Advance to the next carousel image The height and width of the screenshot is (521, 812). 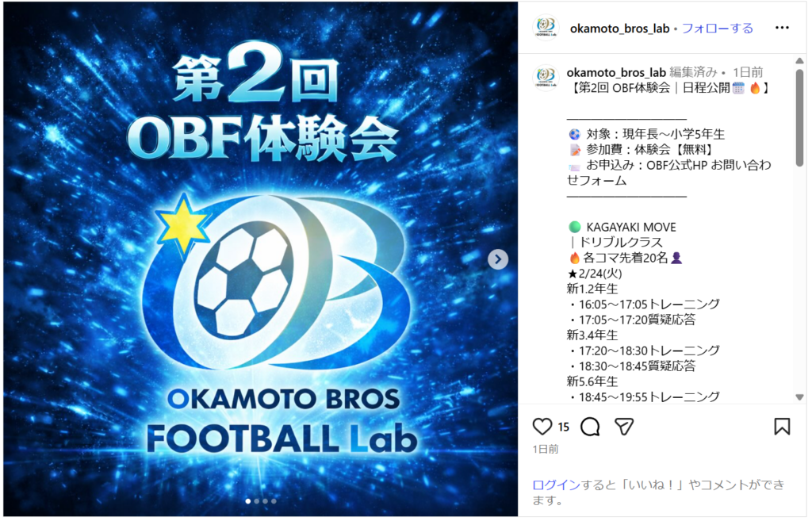[x=498, y=259]
